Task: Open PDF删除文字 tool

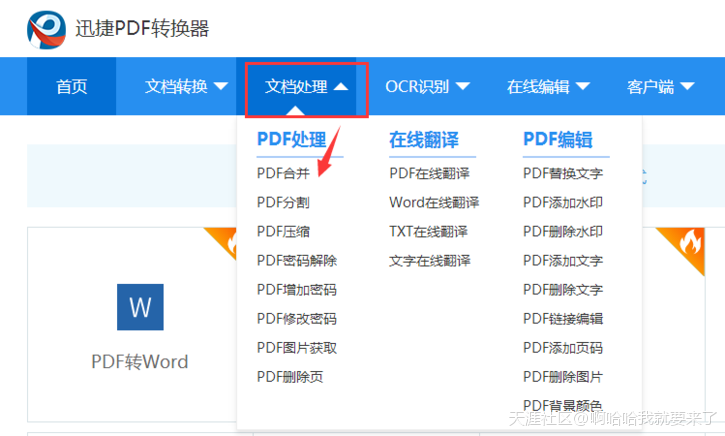Action: click(563, 290)
